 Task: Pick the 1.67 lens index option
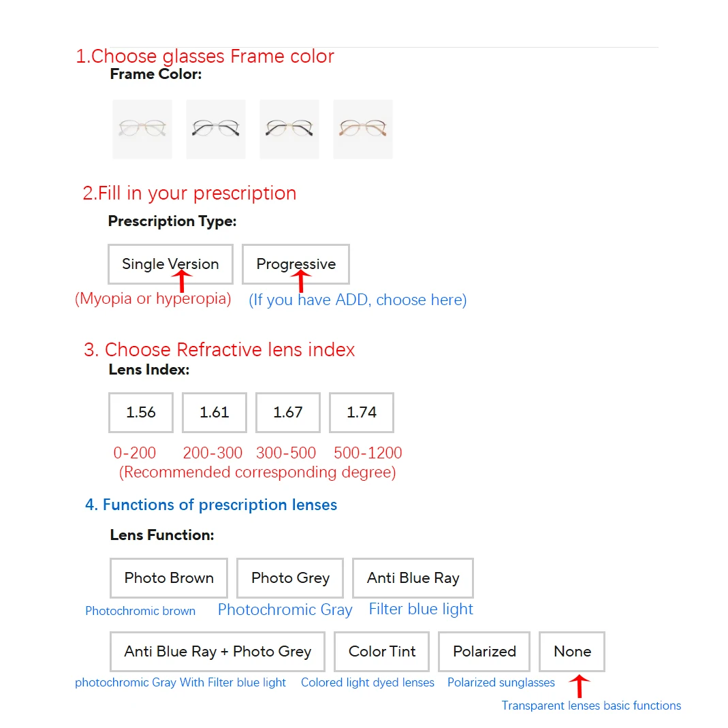[x=288, y=412]
